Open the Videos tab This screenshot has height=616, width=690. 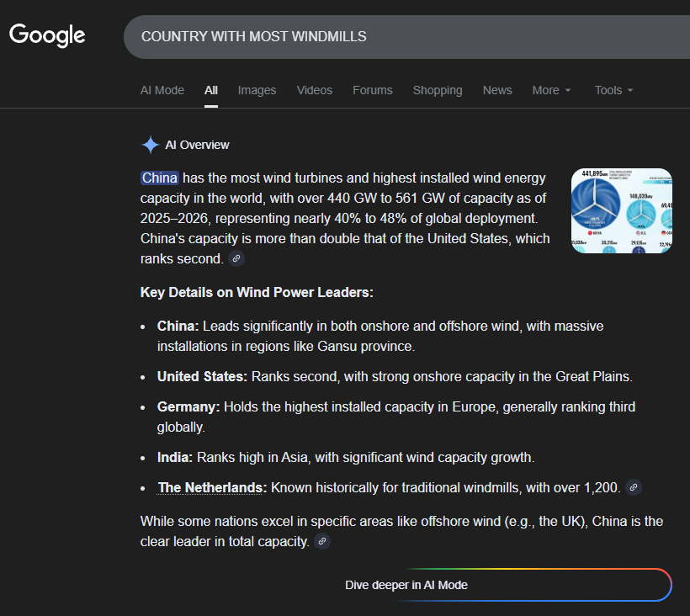tap(314, 90)
